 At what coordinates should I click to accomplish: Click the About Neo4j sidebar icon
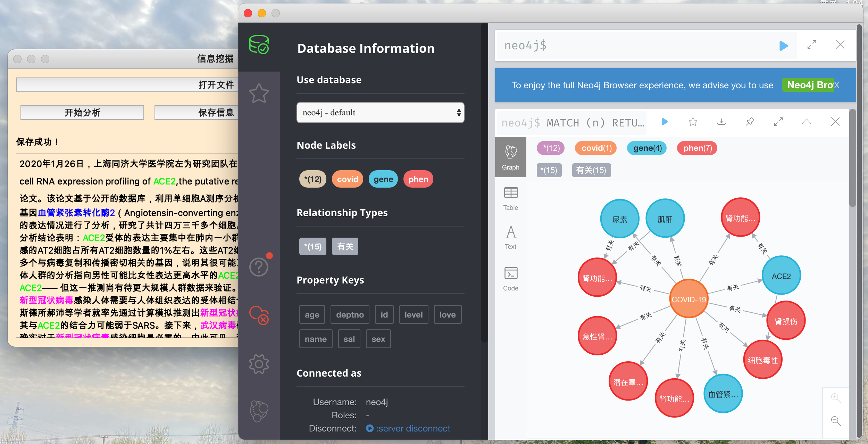[259, 411]
